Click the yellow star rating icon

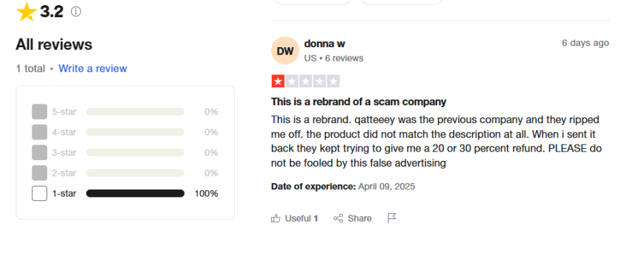tap(26, 12)
